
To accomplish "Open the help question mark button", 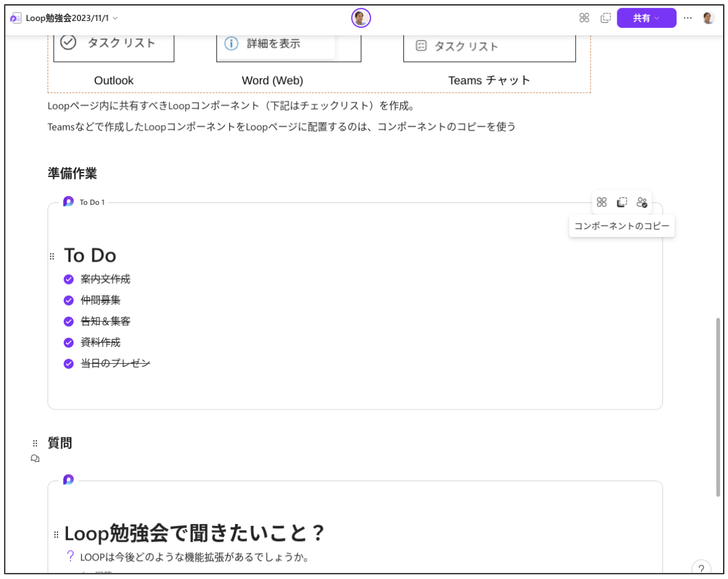I will 701,568.
